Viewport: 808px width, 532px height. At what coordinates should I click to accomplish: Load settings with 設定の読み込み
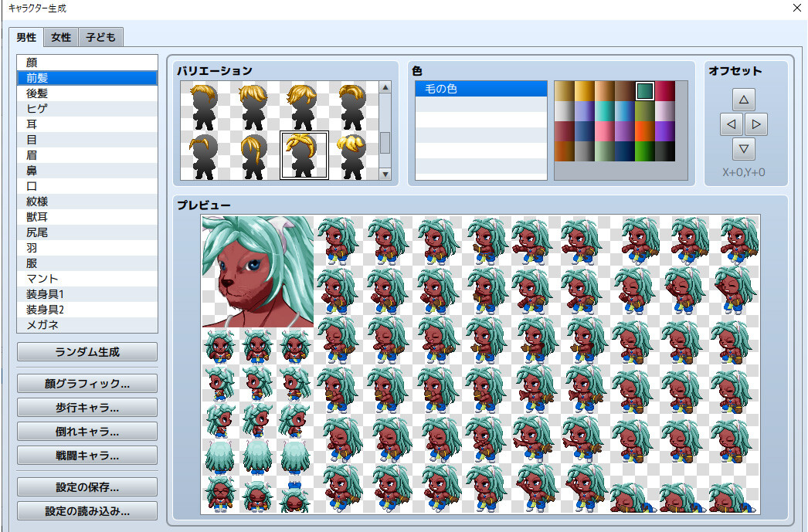pyautogui.click(x=87, y=511)
